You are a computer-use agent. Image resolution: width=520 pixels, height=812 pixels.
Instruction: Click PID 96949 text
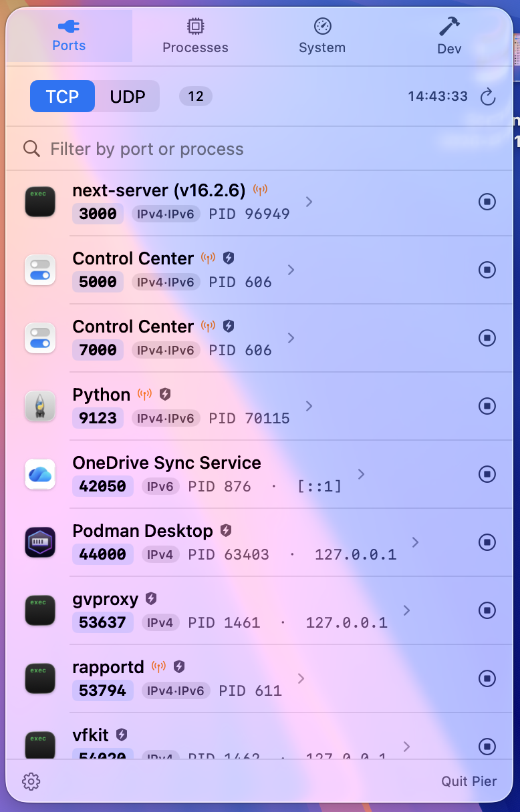(249, 214)
